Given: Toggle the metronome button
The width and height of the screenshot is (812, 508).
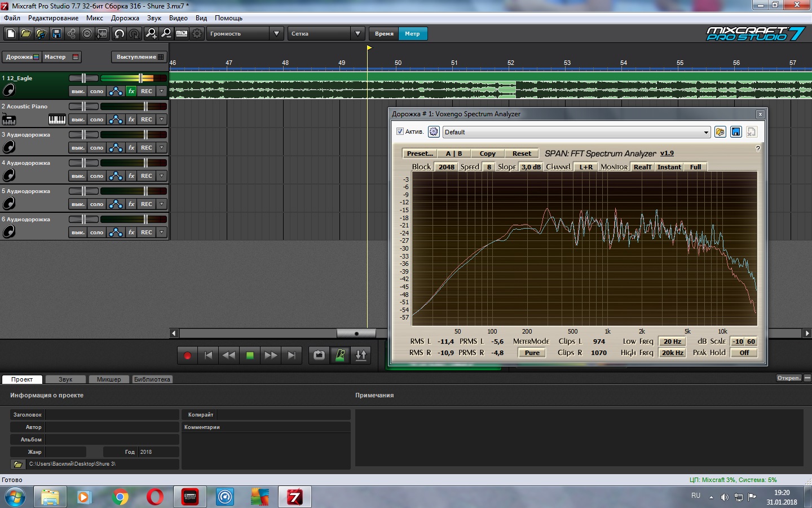Looking at the screenshot, I should coord(340,355).
